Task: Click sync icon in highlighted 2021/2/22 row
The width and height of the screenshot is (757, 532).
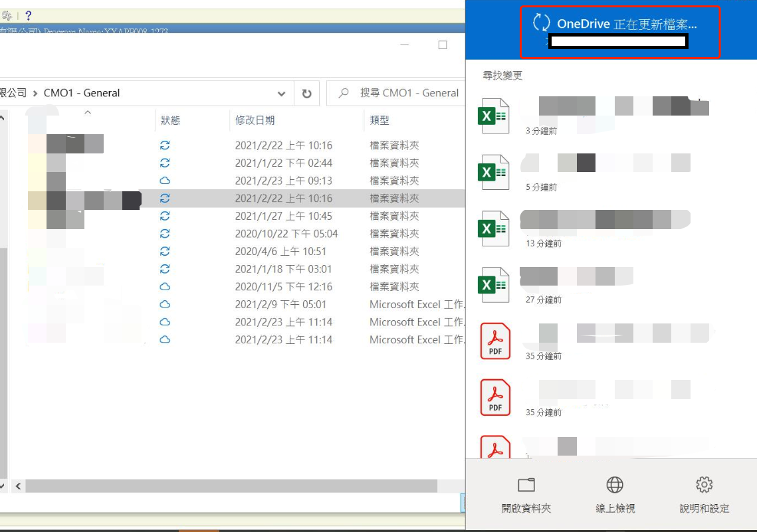Action: [x=165, y=198]
